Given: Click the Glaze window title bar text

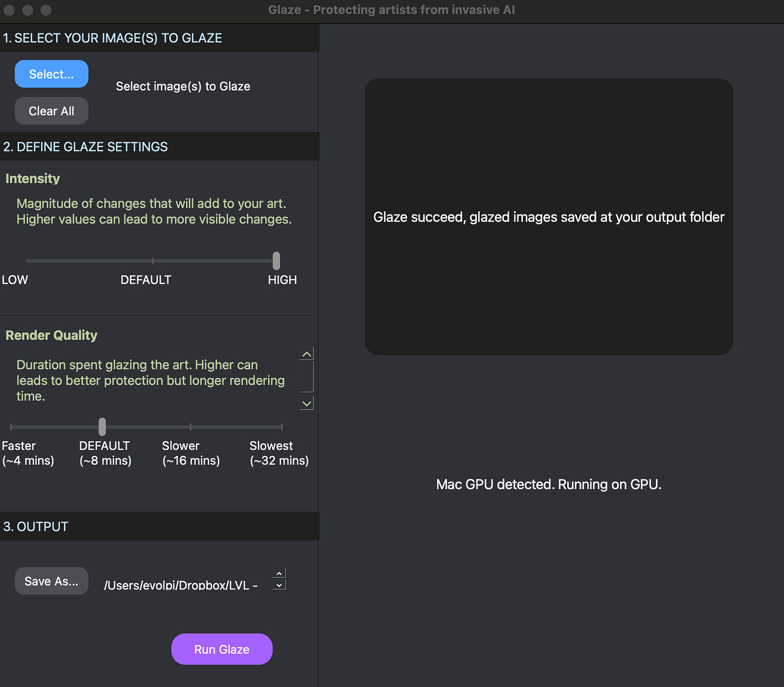Looking at the screenshot, I should point(391,10).
